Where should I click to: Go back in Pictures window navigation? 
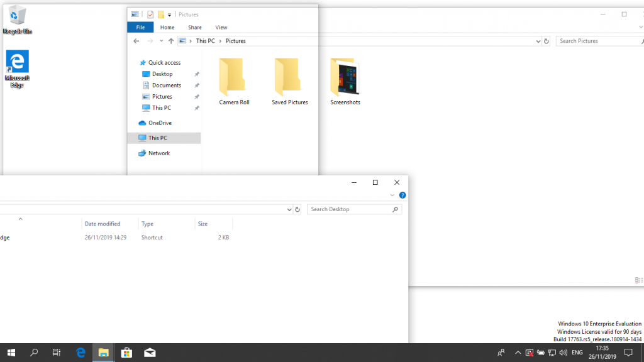coord(136,41)
